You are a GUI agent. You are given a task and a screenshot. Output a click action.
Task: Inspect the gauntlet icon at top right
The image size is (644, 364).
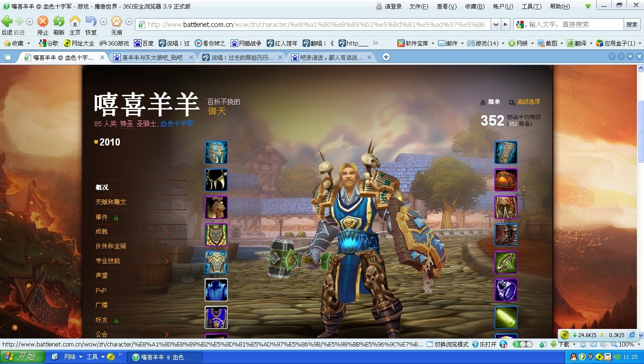[506, 153]
